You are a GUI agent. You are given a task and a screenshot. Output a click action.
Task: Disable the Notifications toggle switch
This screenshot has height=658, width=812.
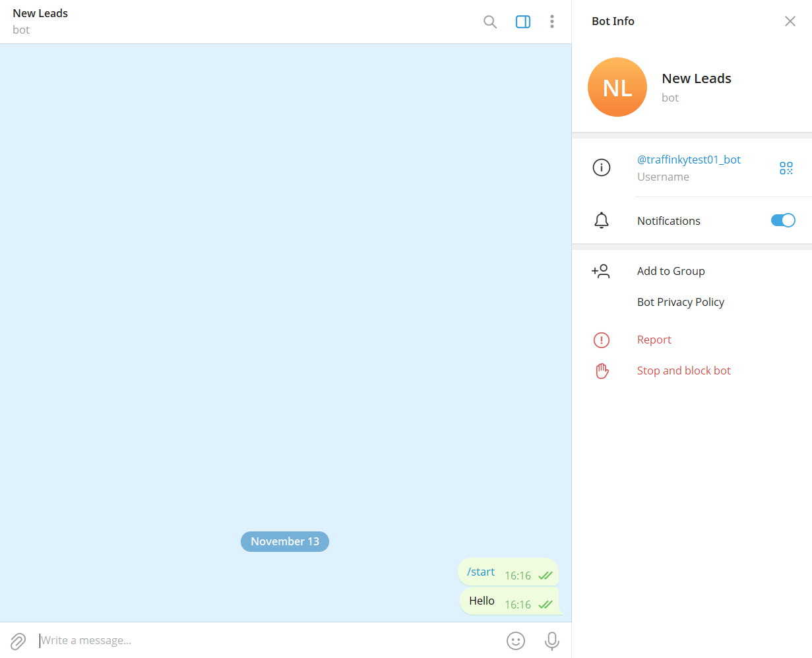click(x=783, y=221)
